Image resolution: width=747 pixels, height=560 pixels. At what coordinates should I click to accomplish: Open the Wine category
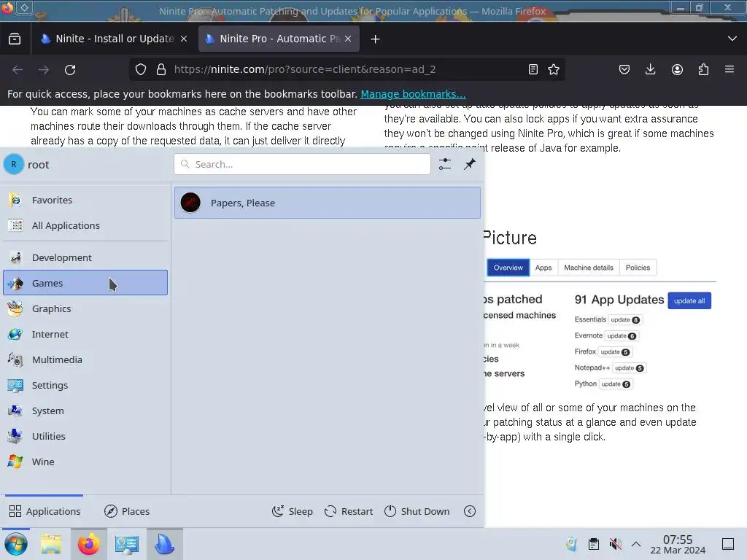(x=85, y=462)
